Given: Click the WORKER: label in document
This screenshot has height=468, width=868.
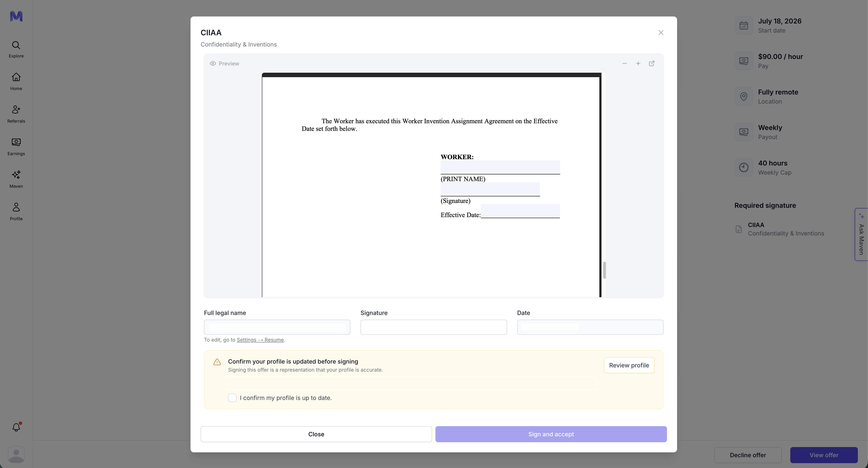Looking at the screenshot, I should click(457, 157).
